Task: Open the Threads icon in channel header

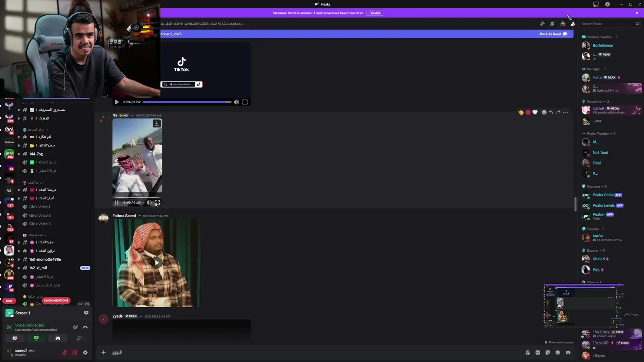Action: click(x=542, y=24)
